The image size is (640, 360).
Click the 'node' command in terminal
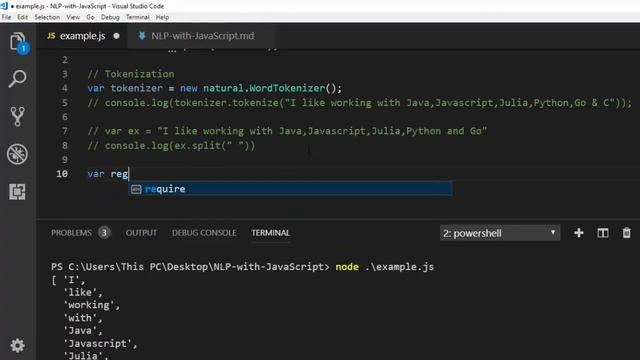[x=347, y=267]
